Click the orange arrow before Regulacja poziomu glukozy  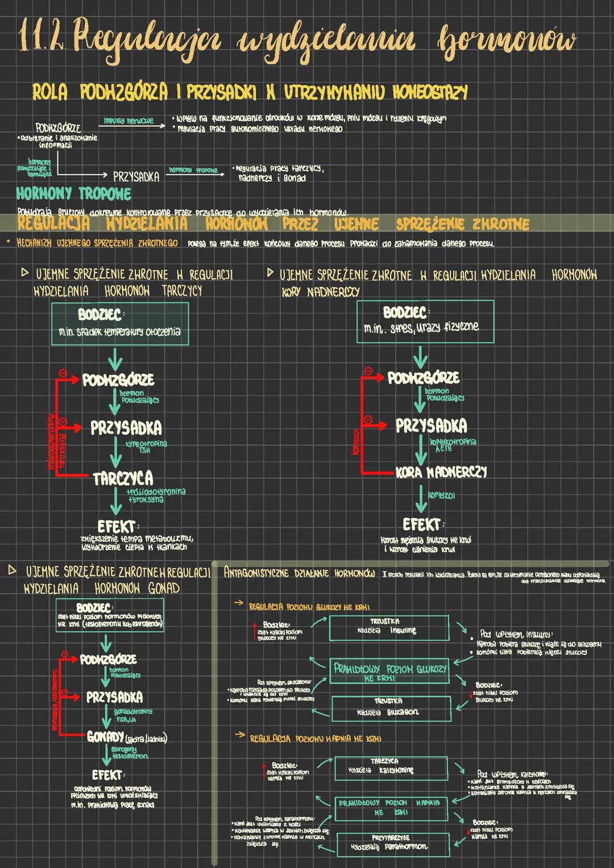click(239, 602)
